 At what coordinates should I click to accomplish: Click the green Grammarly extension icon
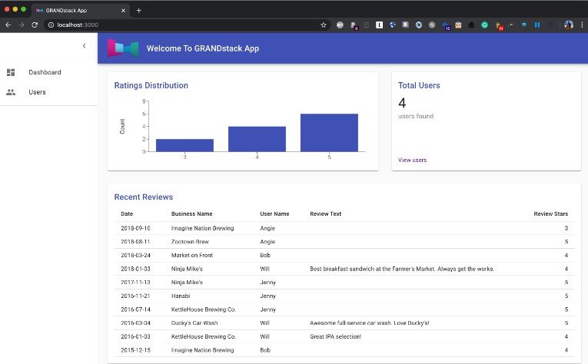(485, 25)
